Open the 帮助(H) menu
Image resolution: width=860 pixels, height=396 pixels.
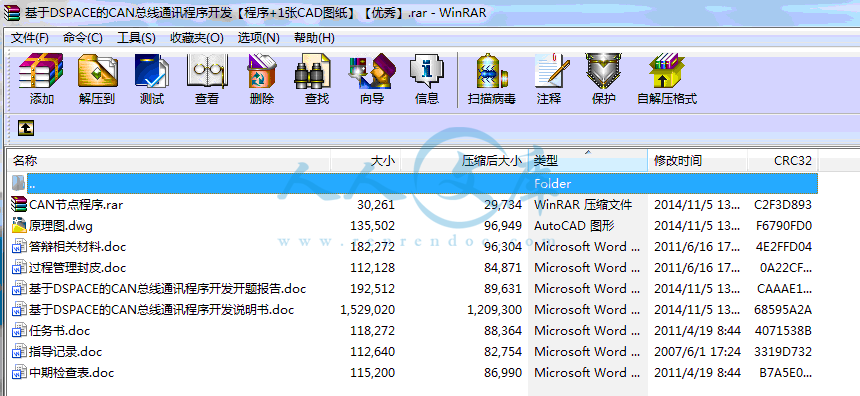[314, 38]
